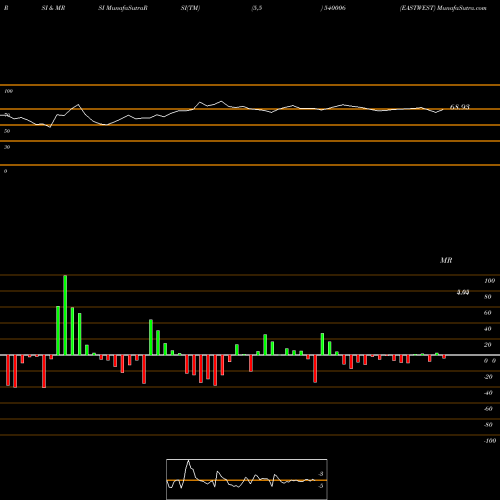This screenshot has width=500, height=500.
Task: Select the tallest green MR histogram bar
Action: (x=65, y=315)
